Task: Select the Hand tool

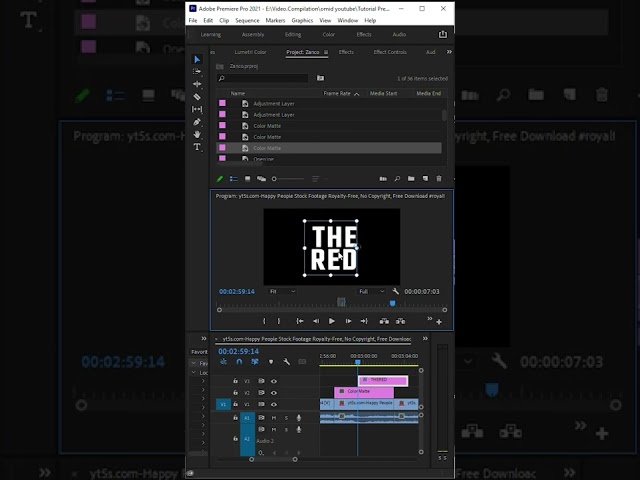Action: coord(197,134)
